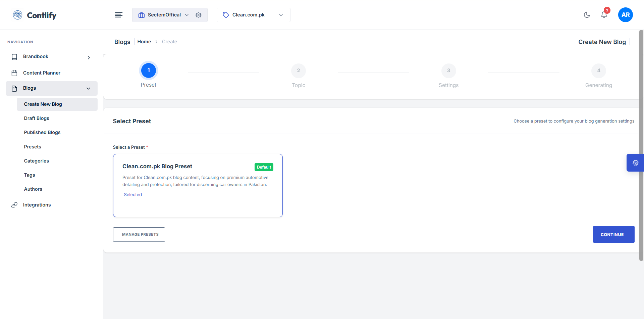Open the workspace settings gear next to SectemOffical
Viewport: 644px width, 319px height.
198,15
